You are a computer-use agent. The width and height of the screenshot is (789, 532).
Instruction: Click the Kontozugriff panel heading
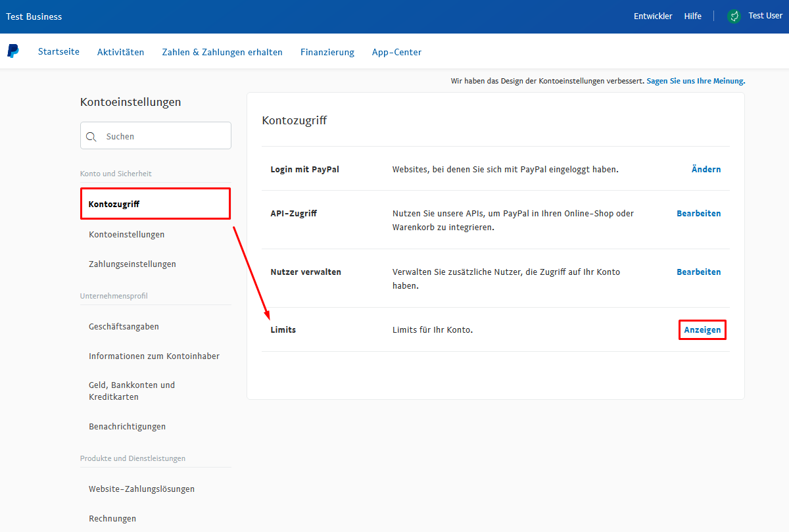[x=295, y=120]
